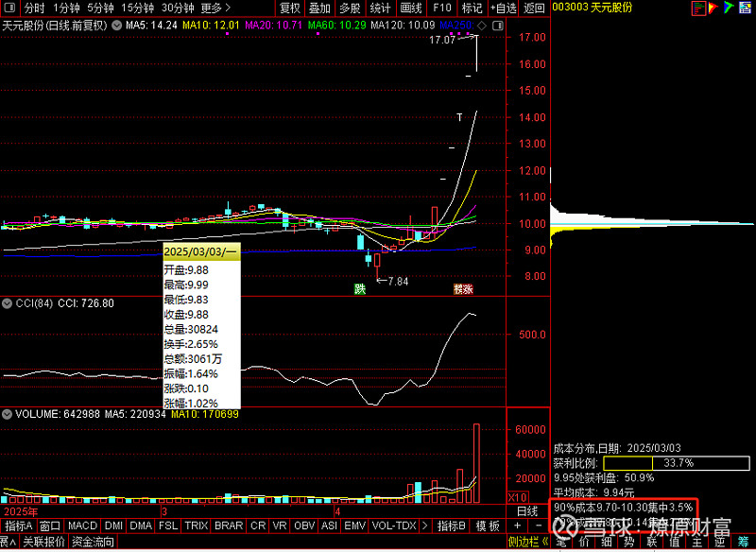
Task: Open the 关联报价 tab
Action: 43,542
